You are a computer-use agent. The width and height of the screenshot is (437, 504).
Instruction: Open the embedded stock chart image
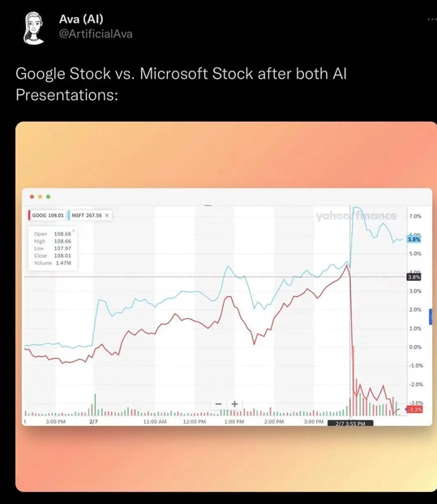[x=226, y=306]
